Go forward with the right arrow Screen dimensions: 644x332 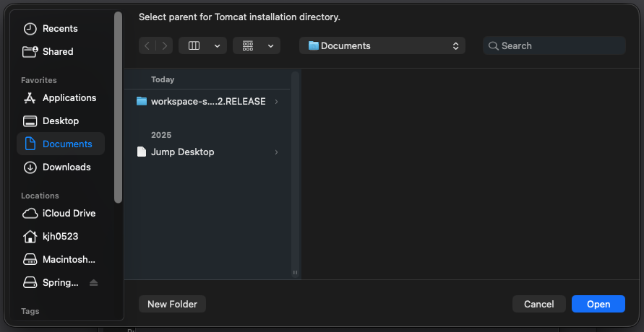[164, 45]
